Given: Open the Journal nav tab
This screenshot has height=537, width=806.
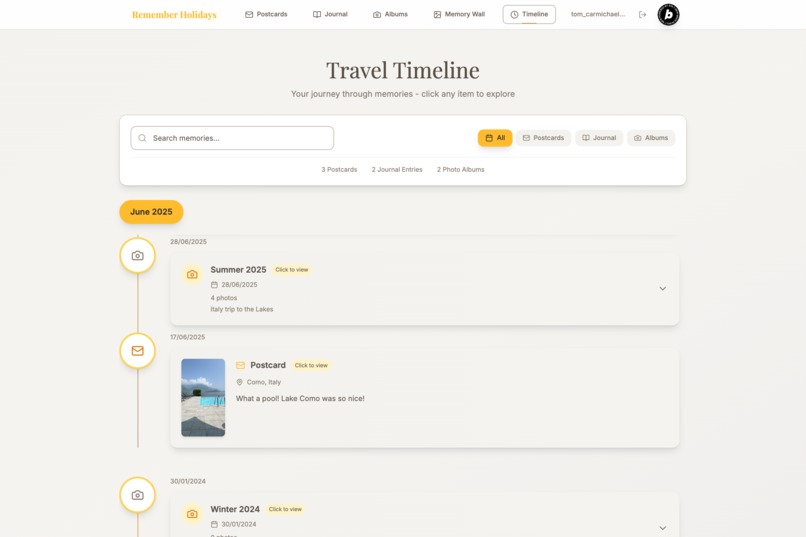Looking at the screenshot, I should click(330, 14).
